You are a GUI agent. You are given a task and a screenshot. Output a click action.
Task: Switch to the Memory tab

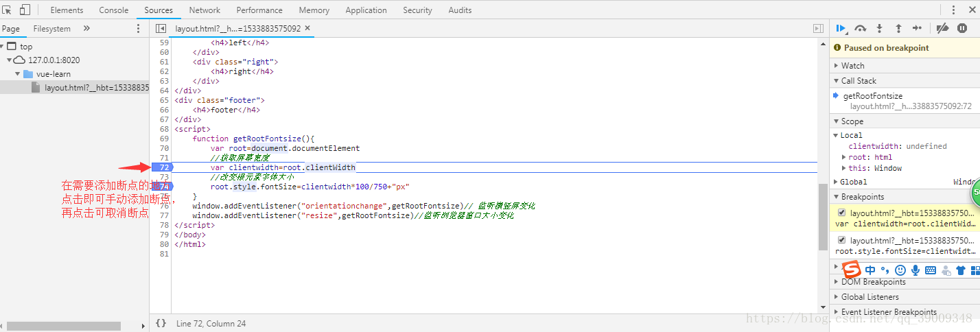[314, 10]
